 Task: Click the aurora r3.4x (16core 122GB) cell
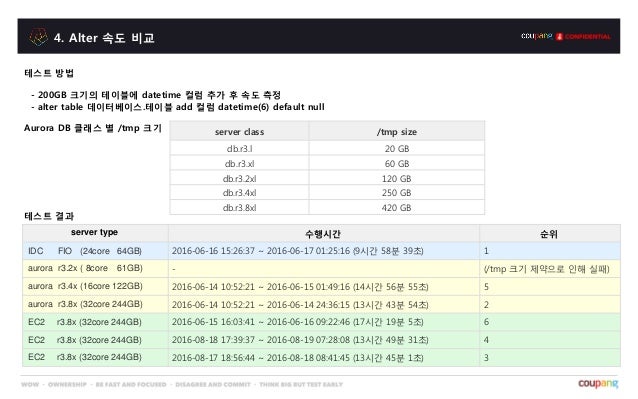click(x=95, y=286)
